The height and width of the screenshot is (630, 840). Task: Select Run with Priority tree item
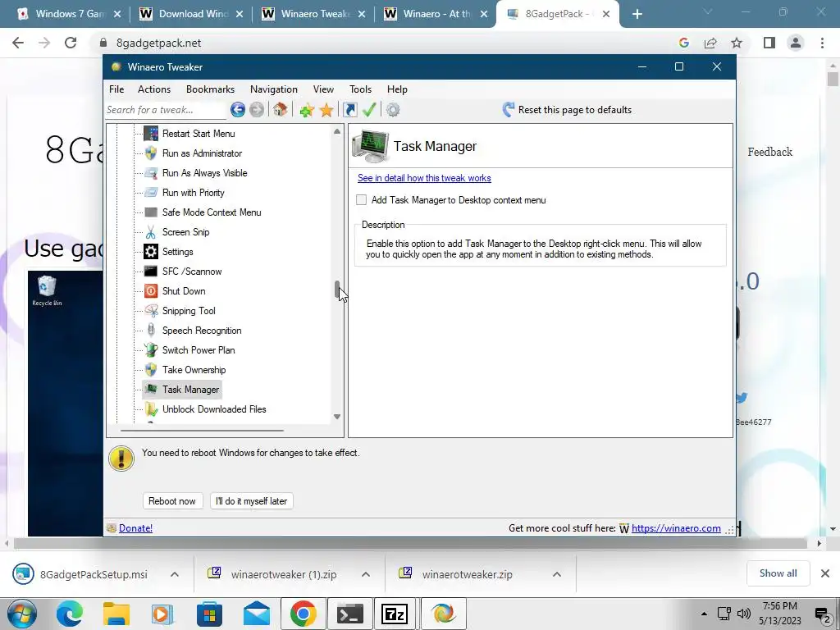coord(193,193)
